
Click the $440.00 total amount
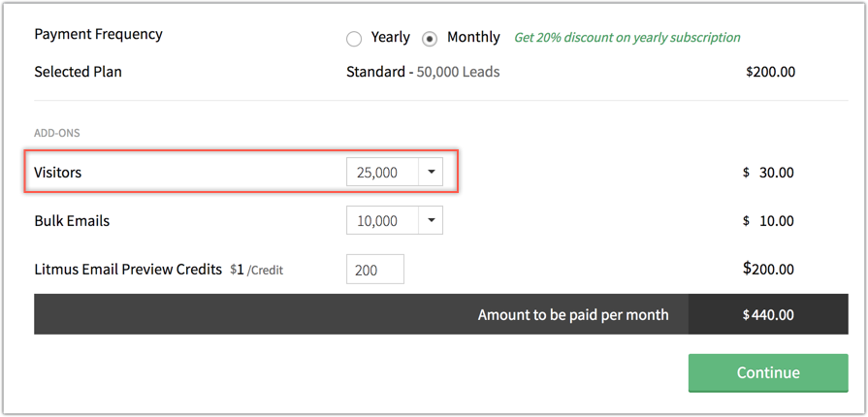point(768,315)
